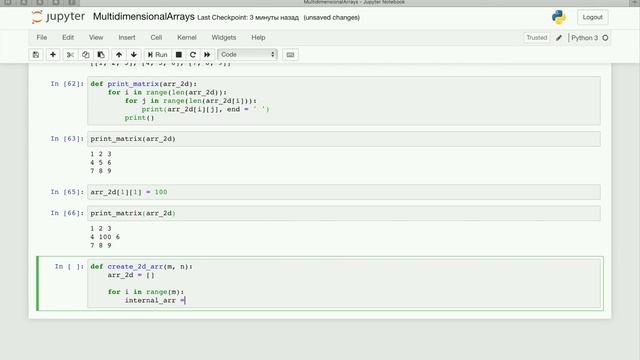Insert a cell below with plus icon
This screenshot has height=360, width=640.
[x=53, y=55]
